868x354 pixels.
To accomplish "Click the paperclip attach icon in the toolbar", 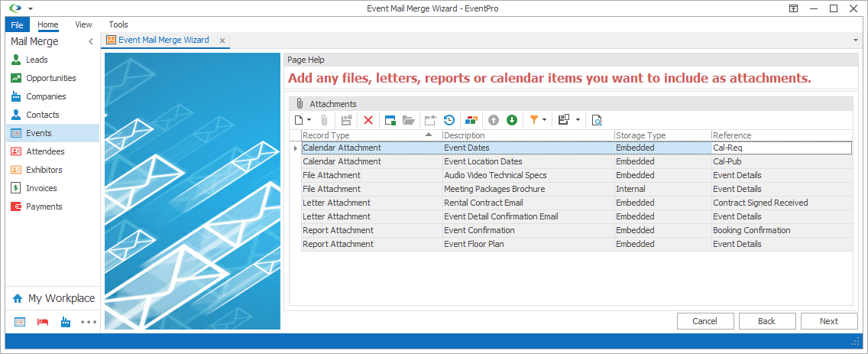I will pos(325,120).
